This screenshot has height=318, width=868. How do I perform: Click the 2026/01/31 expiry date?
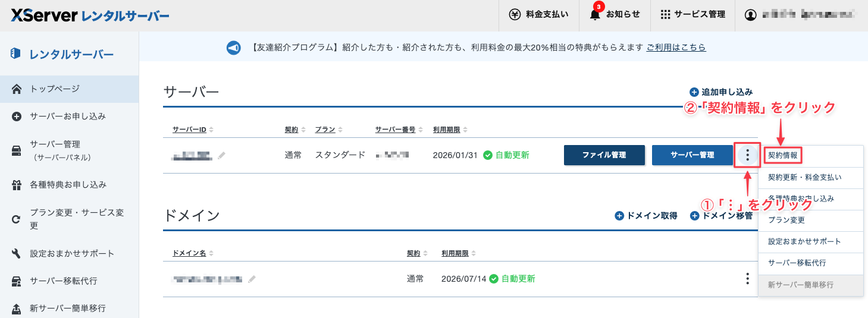455,155
